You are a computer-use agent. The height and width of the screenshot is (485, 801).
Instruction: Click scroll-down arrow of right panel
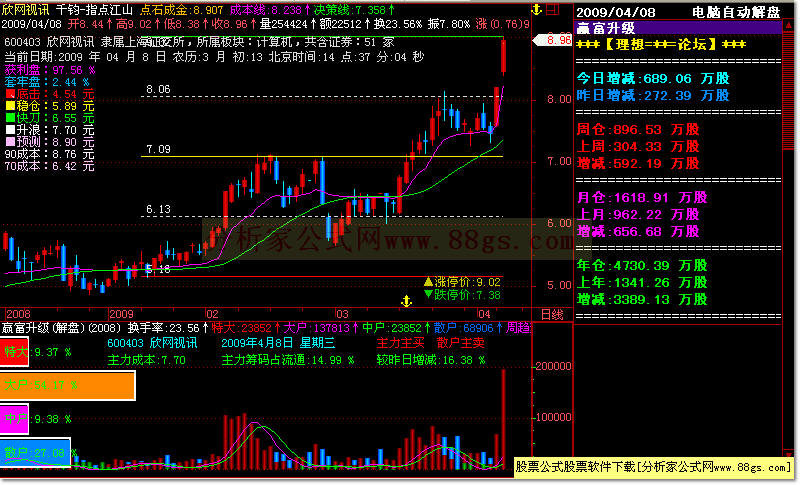pyautogui.click(x=789, y=453)
